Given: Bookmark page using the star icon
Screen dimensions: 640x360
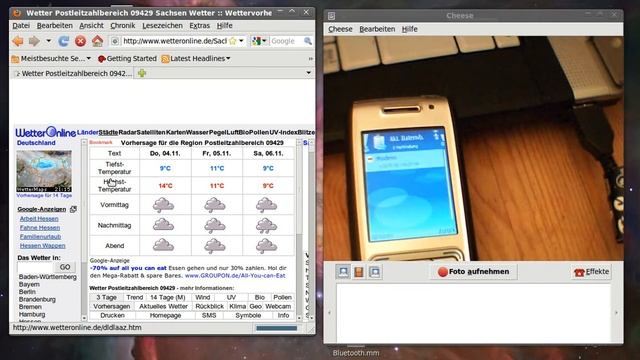Looking at the screenshot, I should click(x=233, y=41).
